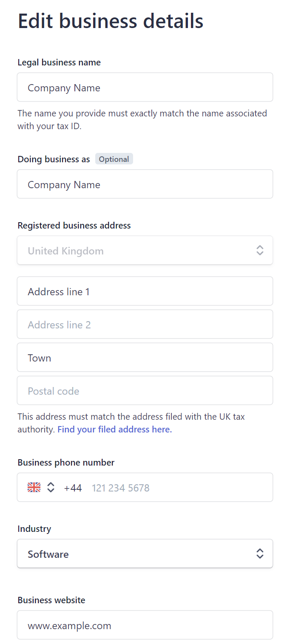Focus the Town input field
Image resolution: width=287 pixels, height=644 pixels.
[x=145, y=357]
